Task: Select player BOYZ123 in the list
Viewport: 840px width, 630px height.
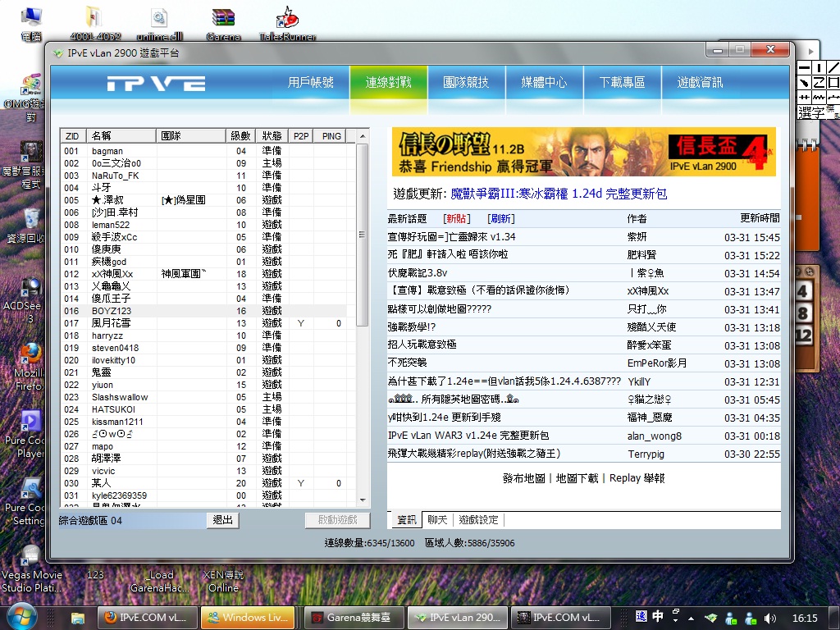Action: 111,311
